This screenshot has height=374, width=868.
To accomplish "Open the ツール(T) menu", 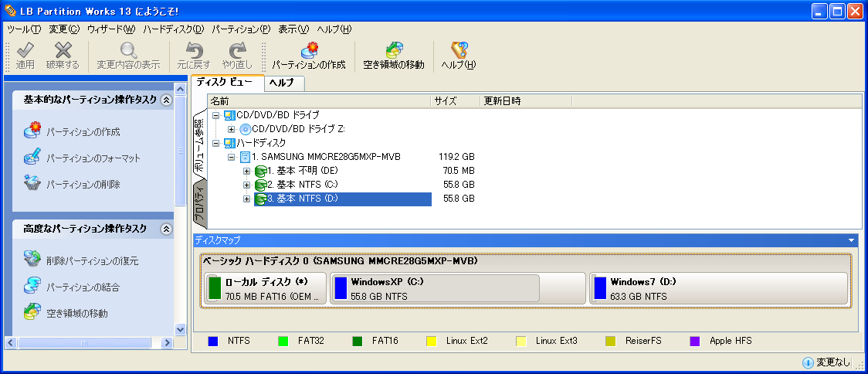I will (24, 29).
